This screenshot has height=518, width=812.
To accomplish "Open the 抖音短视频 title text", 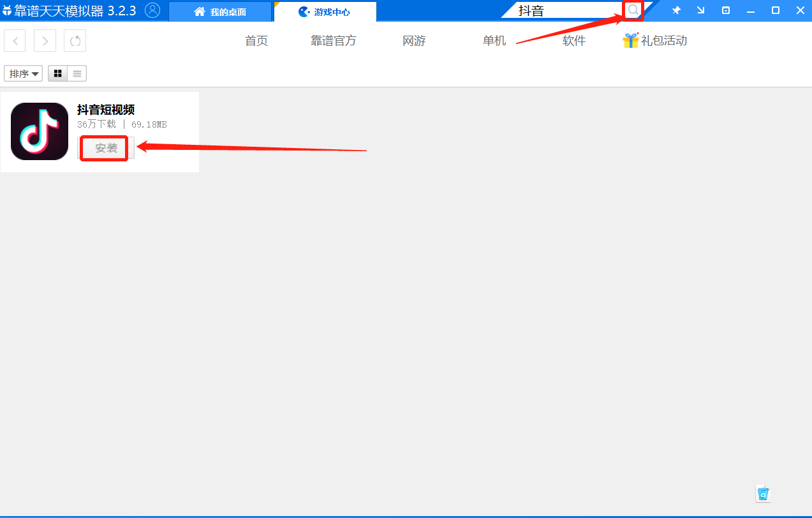I will (106, 110).
